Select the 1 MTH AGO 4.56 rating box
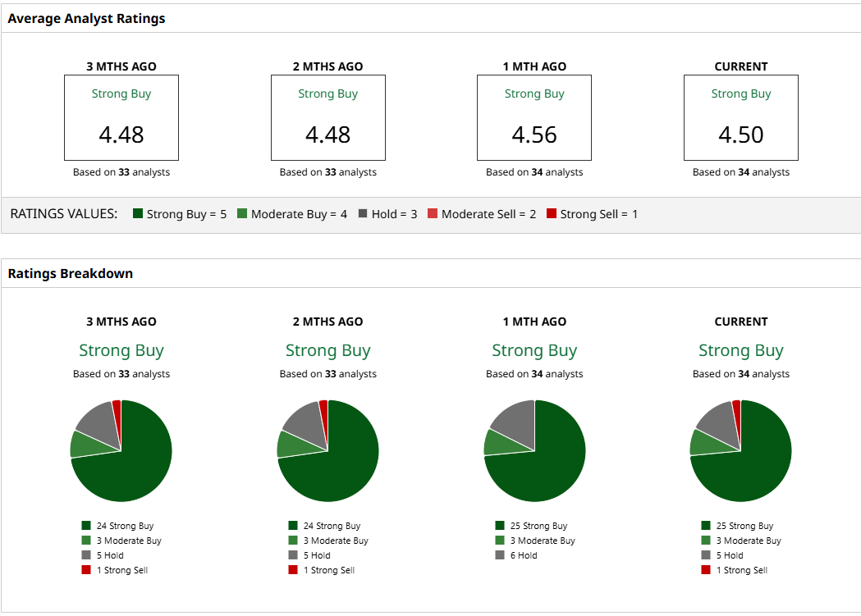Viewport: 861px width, 616px height. (x=534, y=117)
